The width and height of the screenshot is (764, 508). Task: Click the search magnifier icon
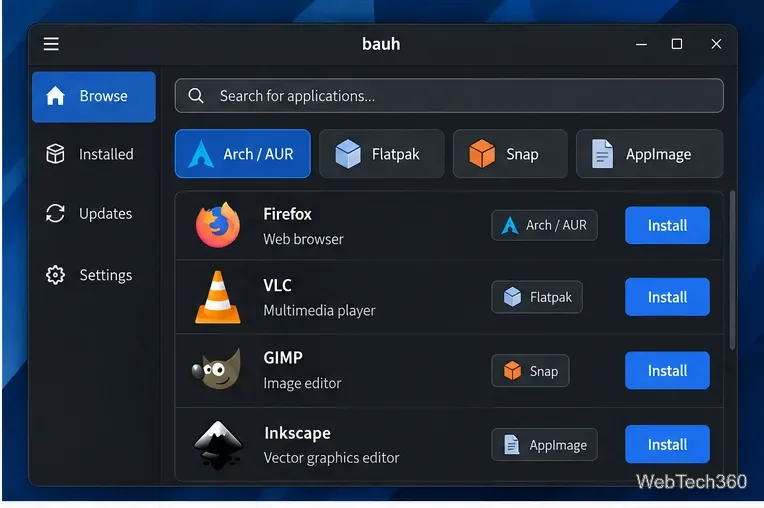[x=196, y=95]
